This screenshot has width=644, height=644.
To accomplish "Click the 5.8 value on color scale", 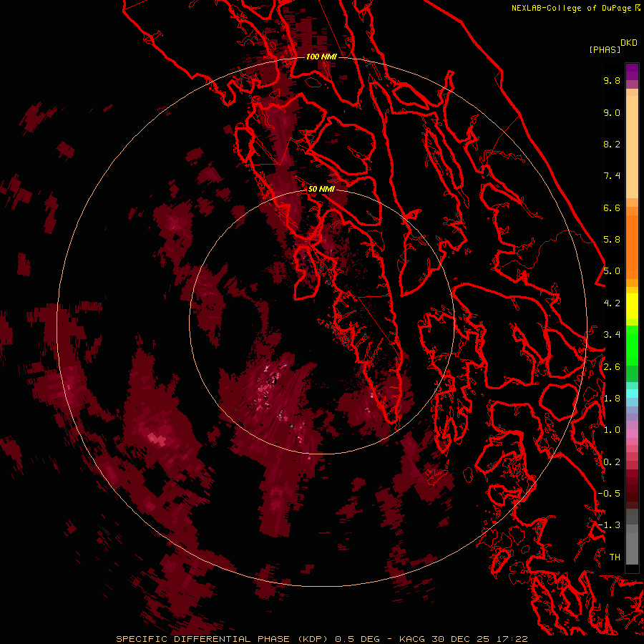I will coord(612,240).
